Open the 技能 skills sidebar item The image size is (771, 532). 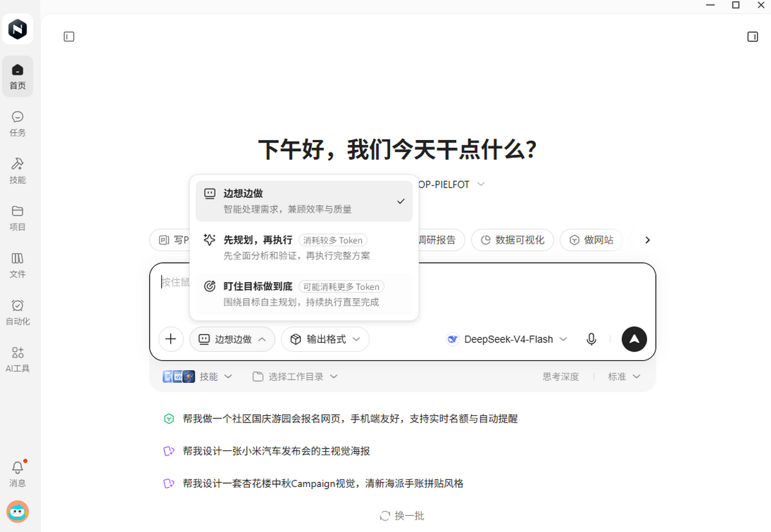click(17, 171)
